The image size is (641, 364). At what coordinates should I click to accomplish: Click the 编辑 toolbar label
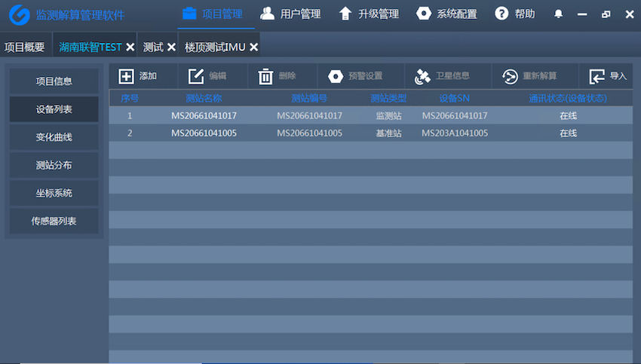218,76
